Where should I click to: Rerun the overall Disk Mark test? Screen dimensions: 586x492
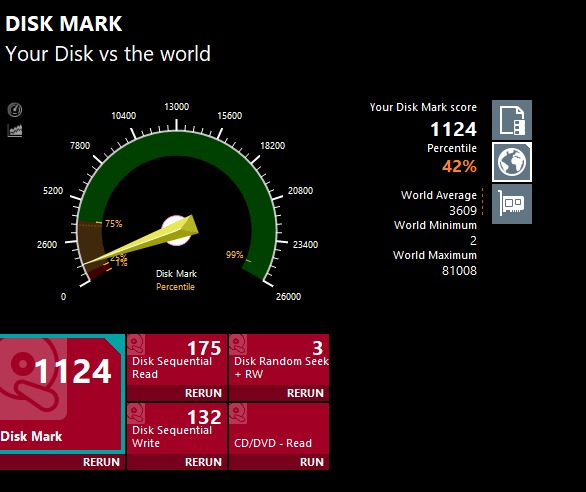tap(101, 462)
